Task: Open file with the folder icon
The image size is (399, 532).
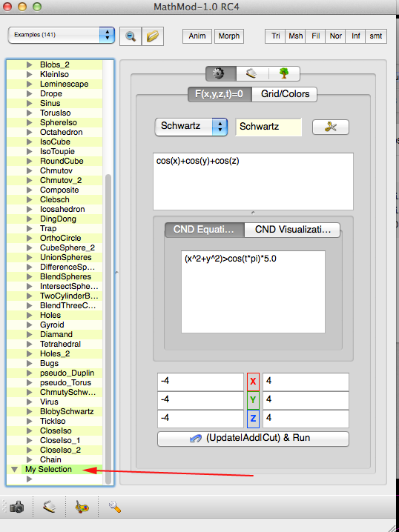Action: pyautogui.click(x=153, y=36)
